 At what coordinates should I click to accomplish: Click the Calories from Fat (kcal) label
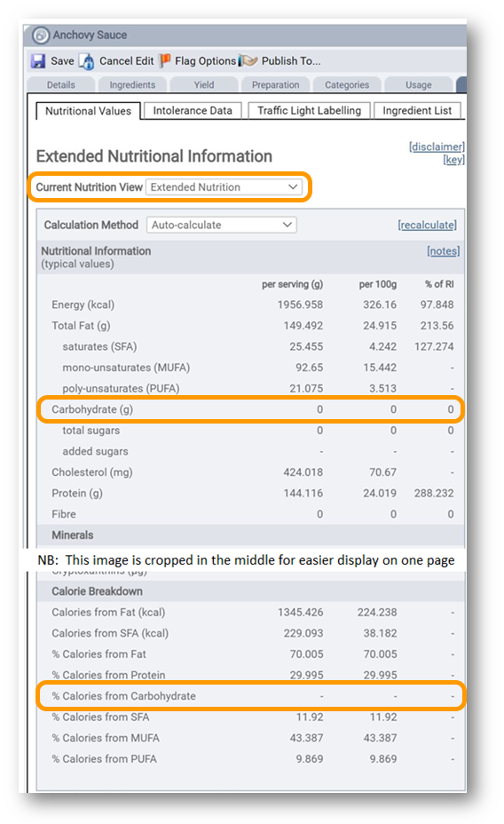coord(108,612)
